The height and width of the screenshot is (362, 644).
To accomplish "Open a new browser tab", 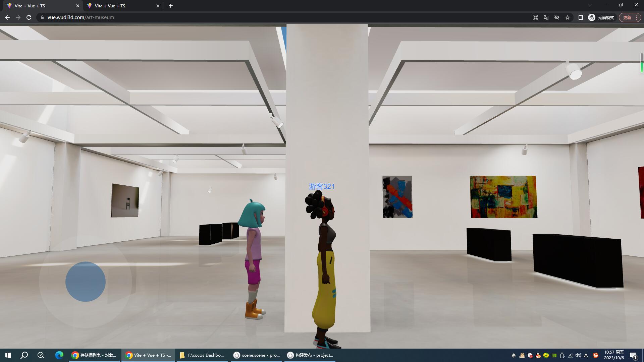I will coord(171,6).
